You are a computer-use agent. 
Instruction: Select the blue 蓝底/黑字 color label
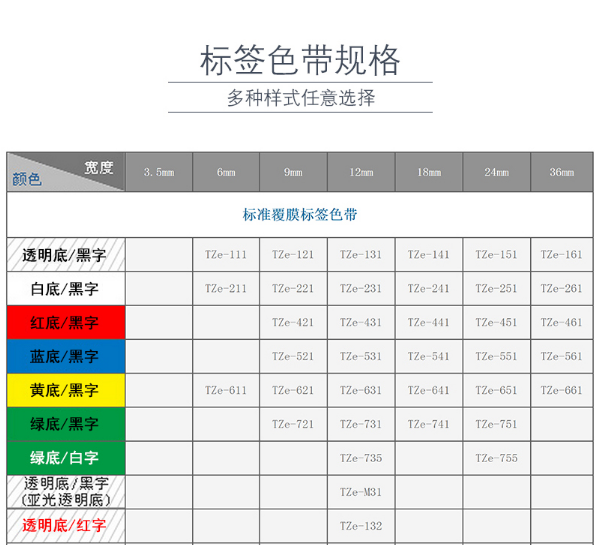pyautogui.click(x=66, y=356)
